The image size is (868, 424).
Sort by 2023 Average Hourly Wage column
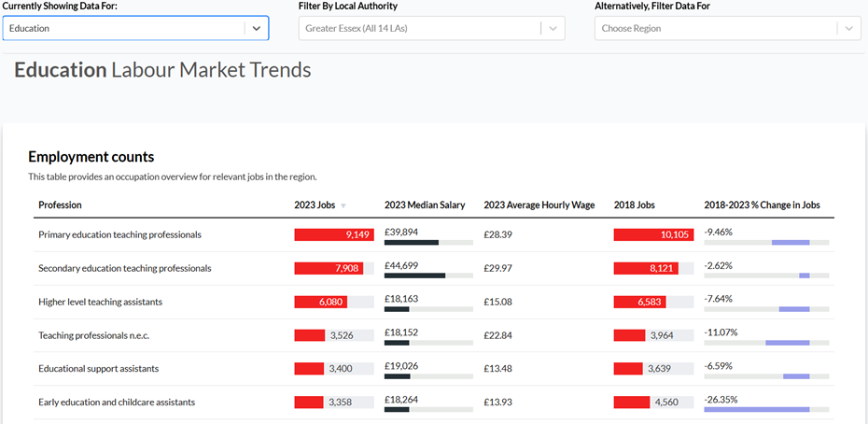click(x=539, y=205)
